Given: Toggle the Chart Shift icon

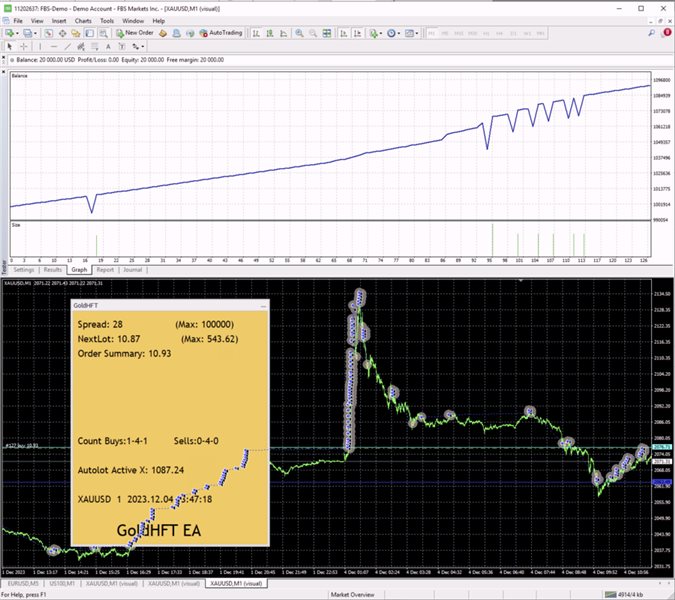Looking at the screenshot, I should [x=358, y=33].
